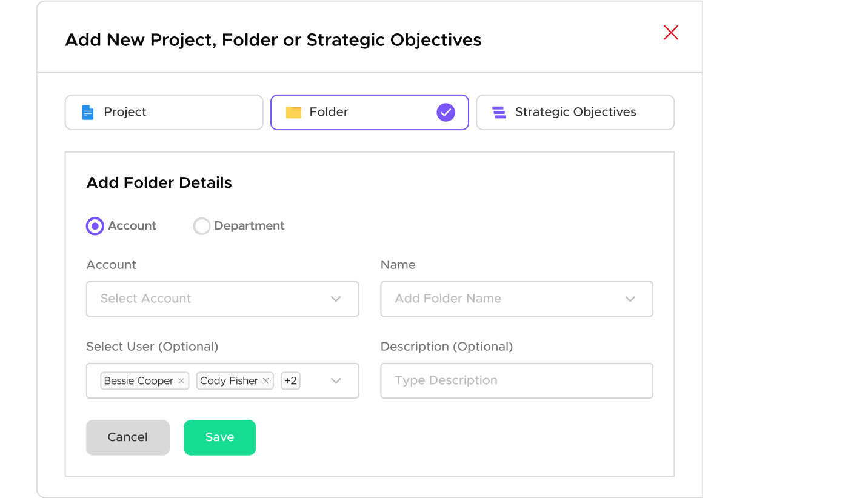The width and height of the screenshot is (868, 498).
Task: Click the blue Project document icon
Action: click(x=88, y=112)
